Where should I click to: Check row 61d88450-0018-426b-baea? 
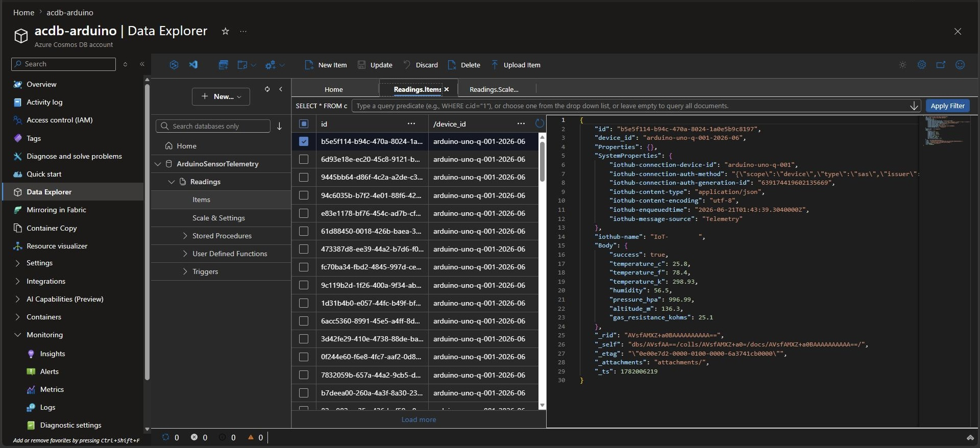tap(304, 231)
